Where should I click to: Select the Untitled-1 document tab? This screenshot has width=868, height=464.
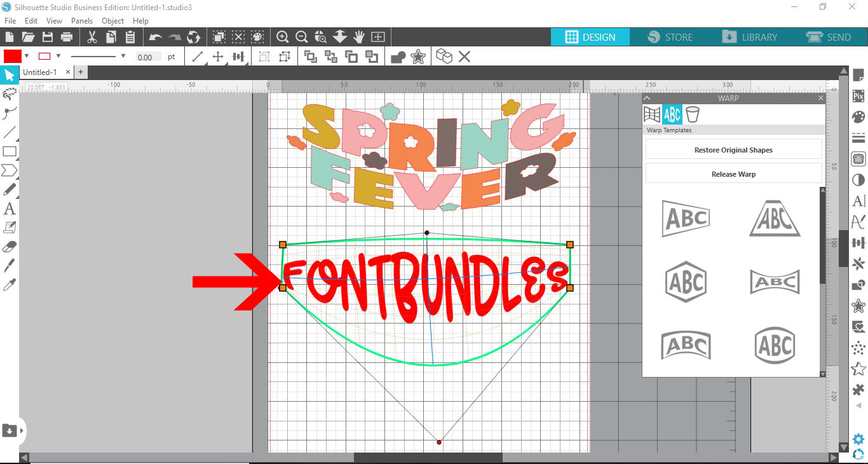pyautogui.click(x=40, y=72)
